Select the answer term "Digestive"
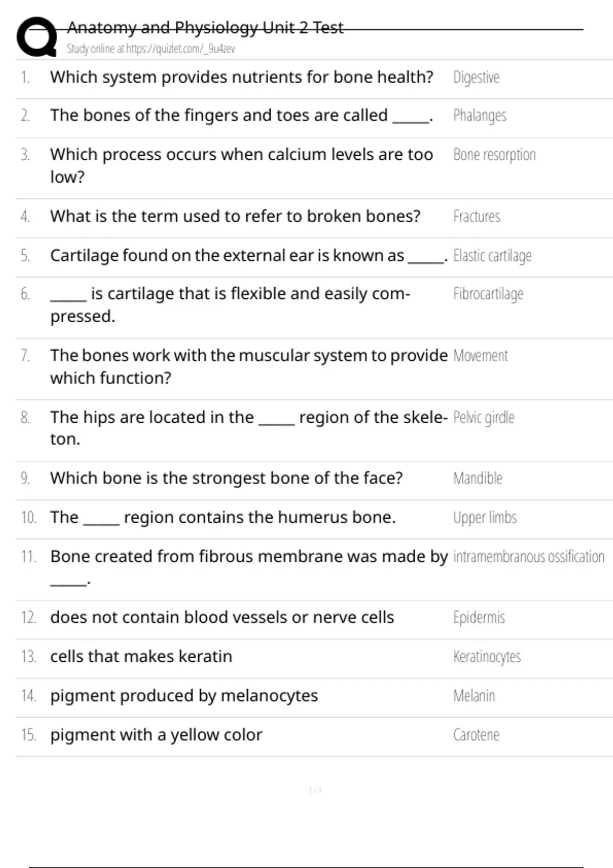Viewport: 613px width, 868px height. tap(476, 78)
